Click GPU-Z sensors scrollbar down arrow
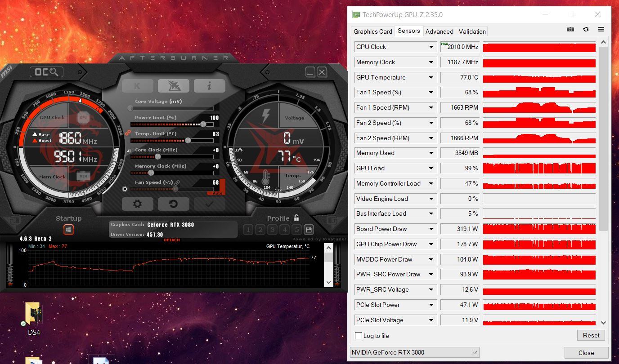The image size is (619, 364). pyautogui.click(x=603, y=323)
